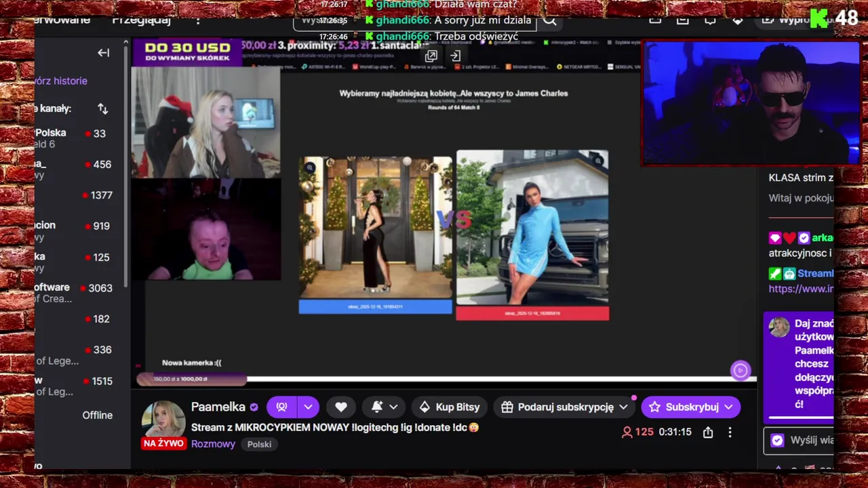The image size is (868, 488).
Task: Click the Przeglądaj navigation tab
Action: tap(141, 20)
